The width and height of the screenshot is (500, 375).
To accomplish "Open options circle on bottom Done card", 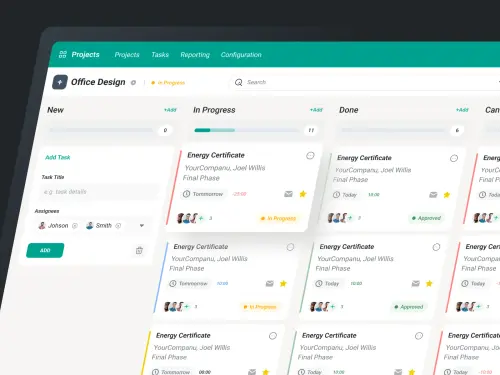I will 419,336.
